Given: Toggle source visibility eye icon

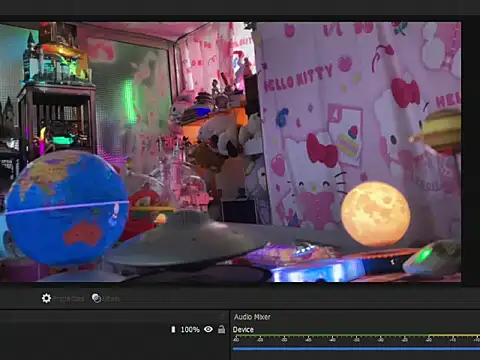Looking at the screenshot, I should pos(208,329).
